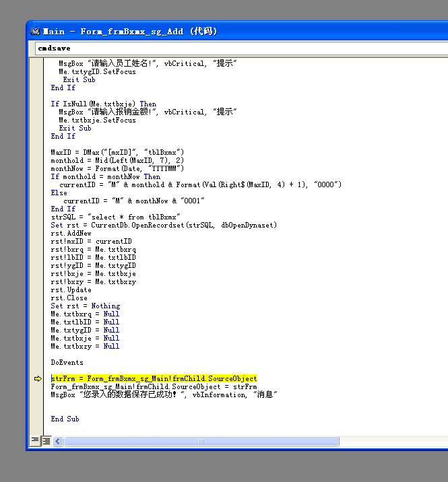
Task: Click the 'Else' keyword line
Action: point(59,193)
